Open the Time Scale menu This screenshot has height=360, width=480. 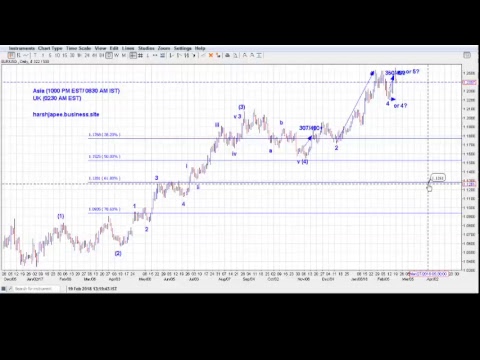point(78,48)
